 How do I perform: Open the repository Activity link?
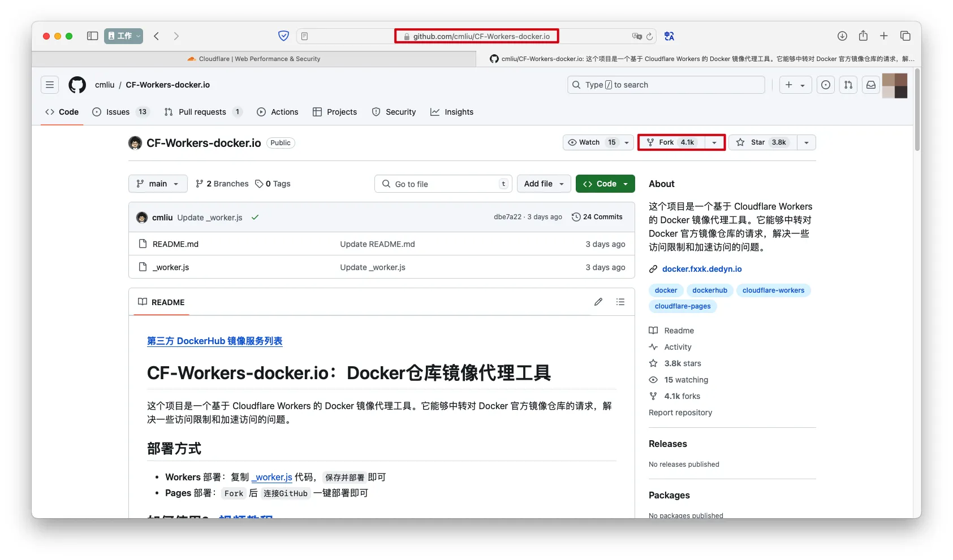pyautogui.click(x=670, y=347)
